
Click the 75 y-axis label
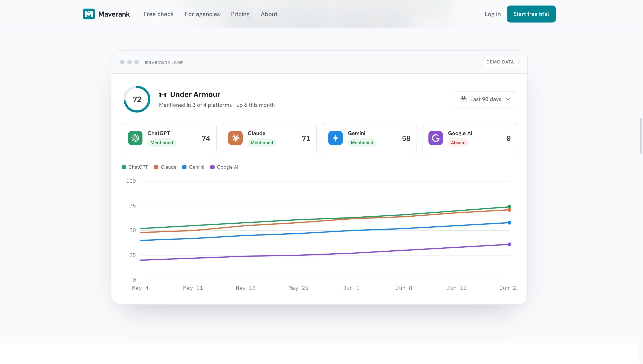[x=133, y=206]
